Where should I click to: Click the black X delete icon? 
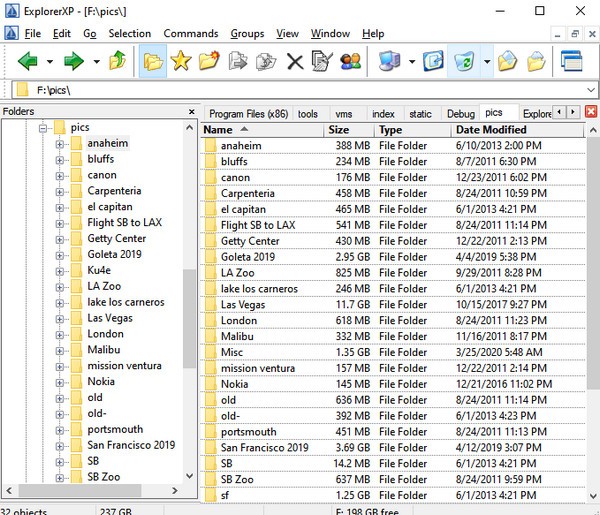tap(294, 62)
